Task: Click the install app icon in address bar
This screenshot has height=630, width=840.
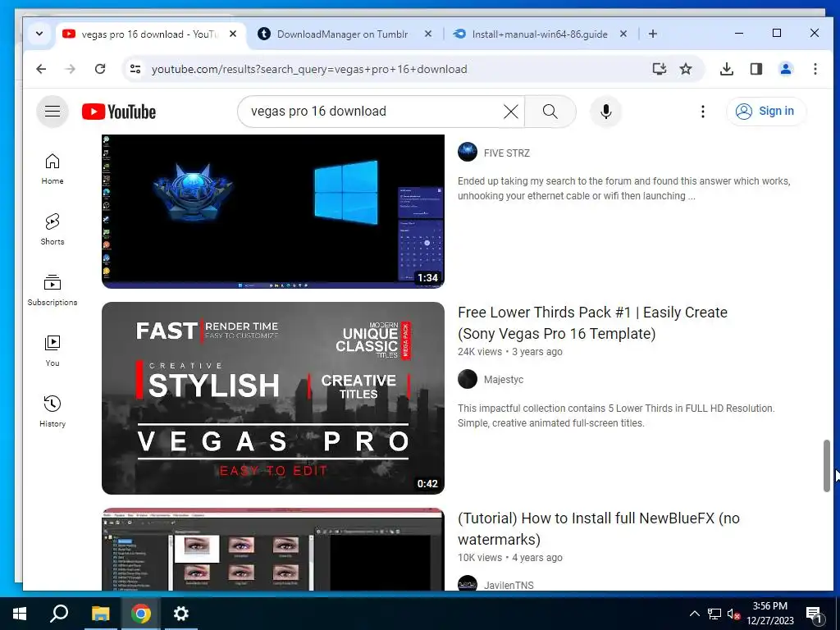Action: 660,69
